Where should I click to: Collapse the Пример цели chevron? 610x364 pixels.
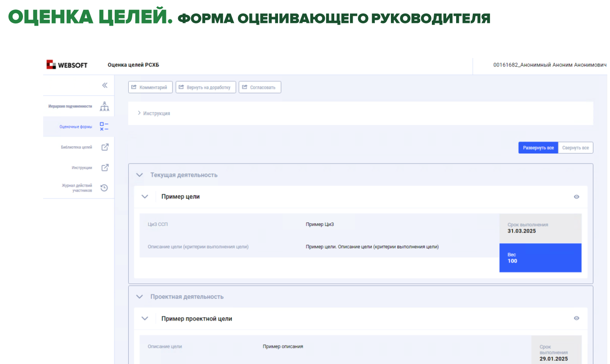(145, 197)
